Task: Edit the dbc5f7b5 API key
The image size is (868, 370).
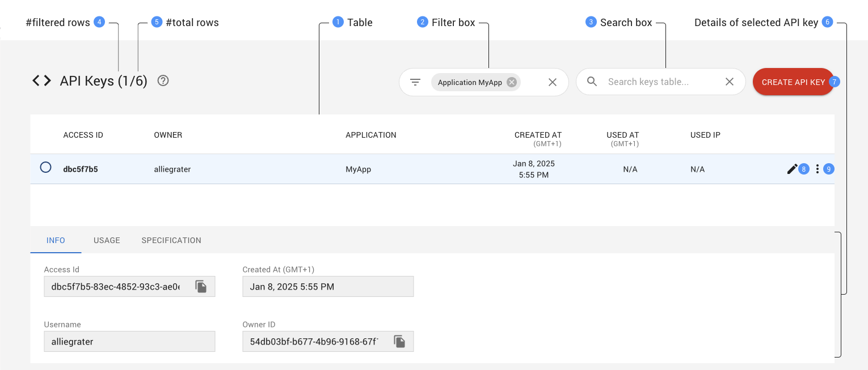Action: click(792, 169)
